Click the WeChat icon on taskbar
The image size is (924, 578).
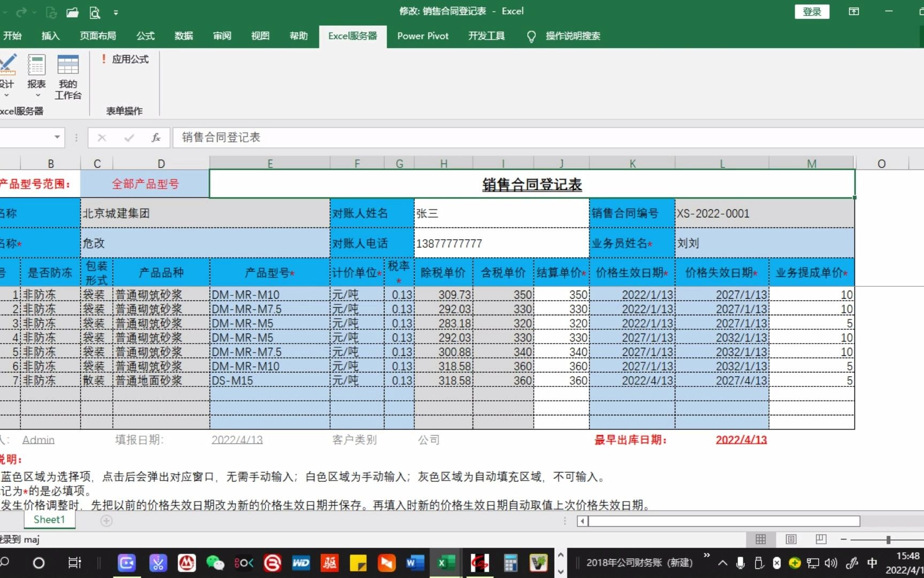tap(215, 563)
